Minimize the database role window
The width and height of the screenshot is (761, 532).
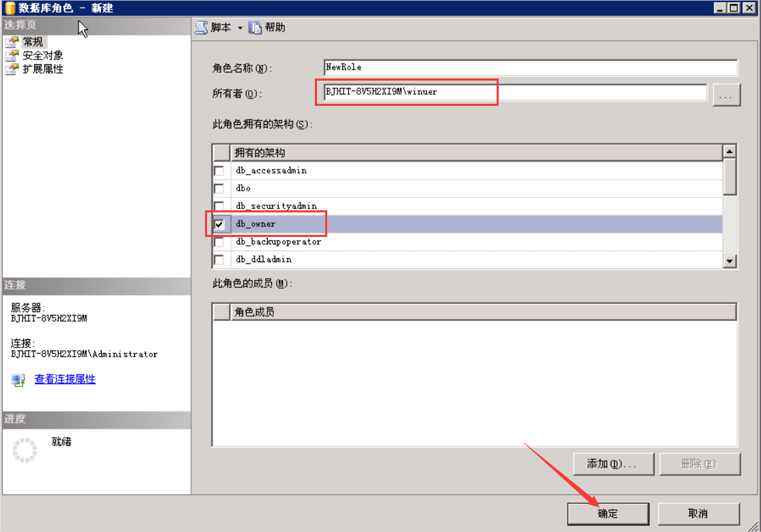click(720, 8)
